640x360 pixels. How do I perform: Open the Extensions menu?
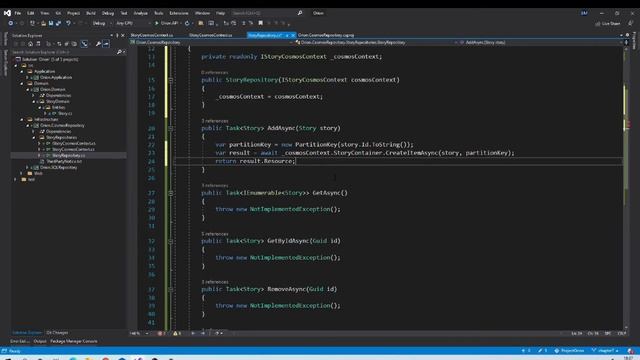[179, 13]
